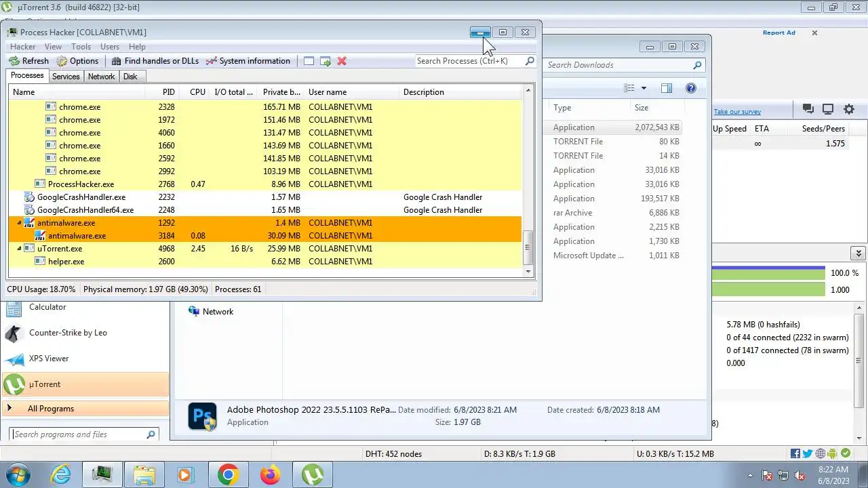Select chrome.exe with PID 2328
Image resolution: width=868 pixels, height=488 pixels.
pos(266,107)
